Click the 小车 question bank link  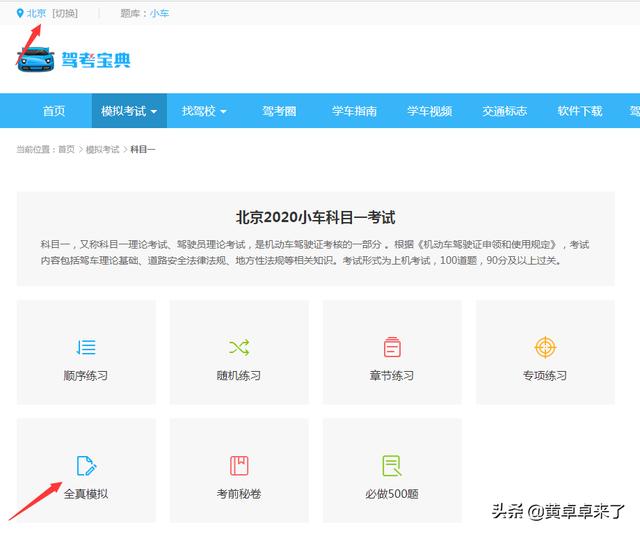coord(160,14)
